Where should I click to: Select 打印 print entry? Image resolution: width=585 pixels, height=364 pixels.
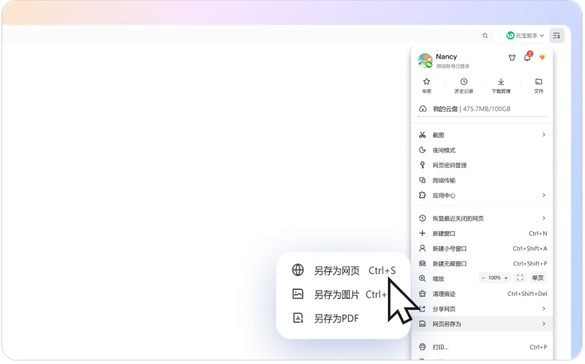tap(482, 347)
